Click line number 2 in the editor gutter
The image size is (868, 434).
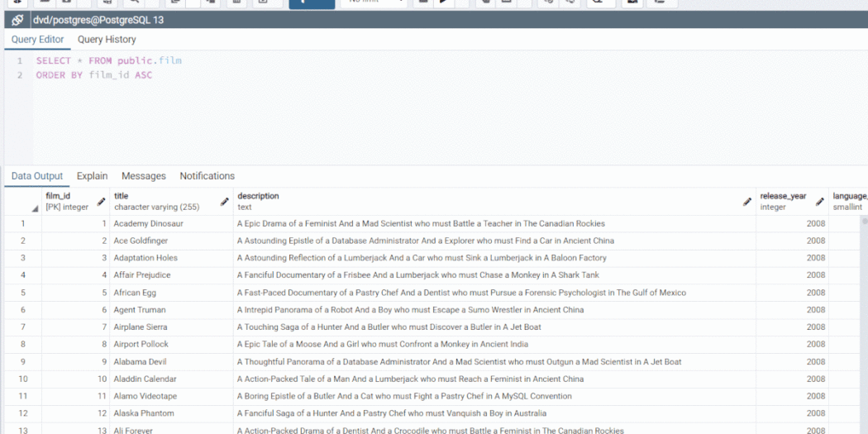tap(20, 74)
